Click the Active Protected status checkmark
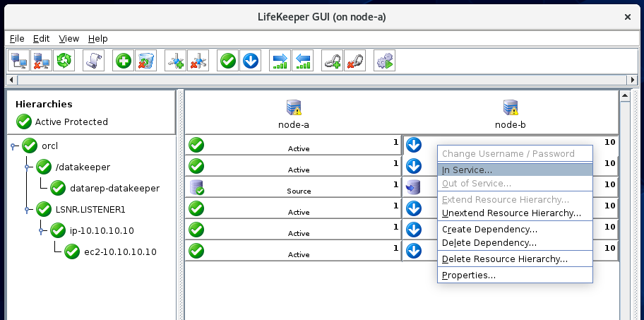This screenshot has height=320, width=644. [24, 122]
